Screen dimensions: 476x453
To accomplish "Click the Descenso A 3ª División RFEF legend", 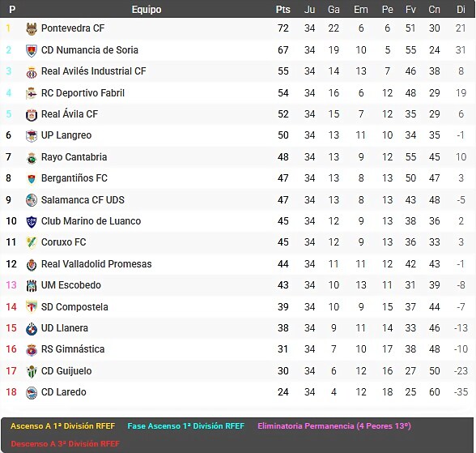I will [x=66, y=444].
